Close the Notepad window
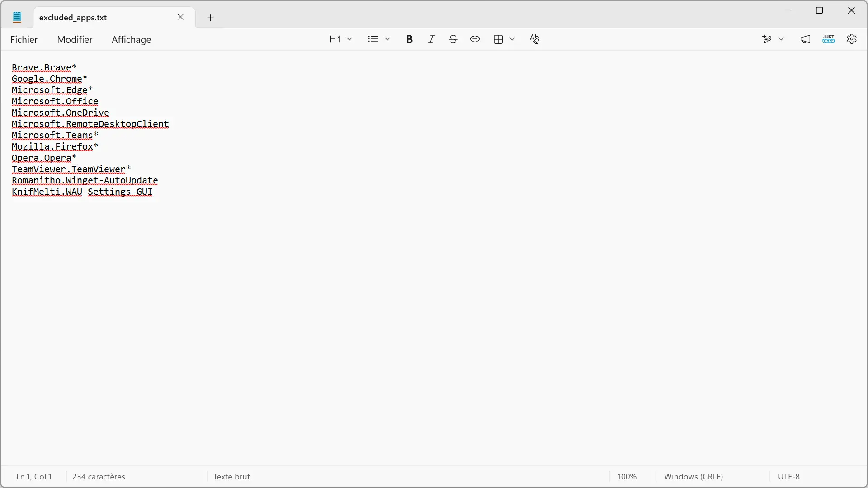Screen dimensions: 868x488 pos(851,10)
